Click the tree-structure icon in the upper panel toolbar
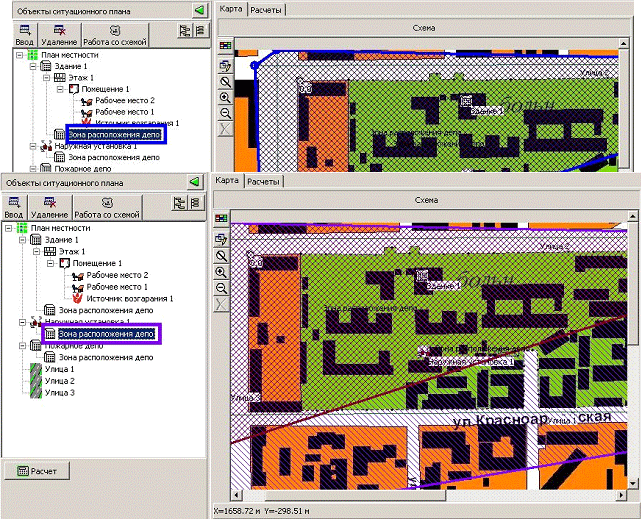 (183, 30)
